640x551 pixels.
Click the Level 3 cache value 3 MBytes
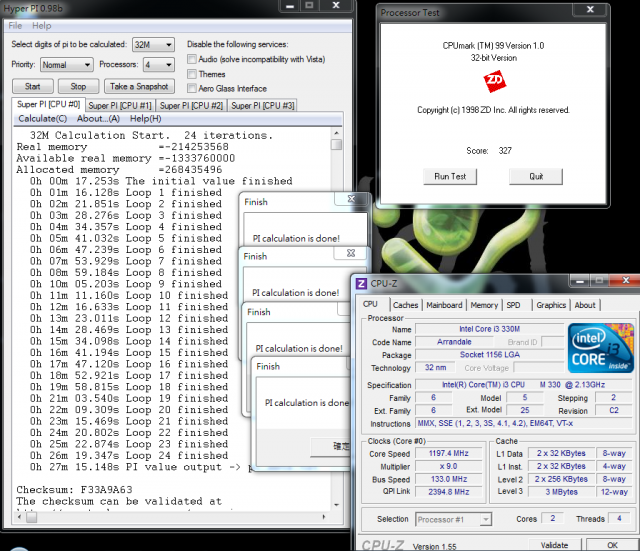pyautogui.click(x=561, y=492)
